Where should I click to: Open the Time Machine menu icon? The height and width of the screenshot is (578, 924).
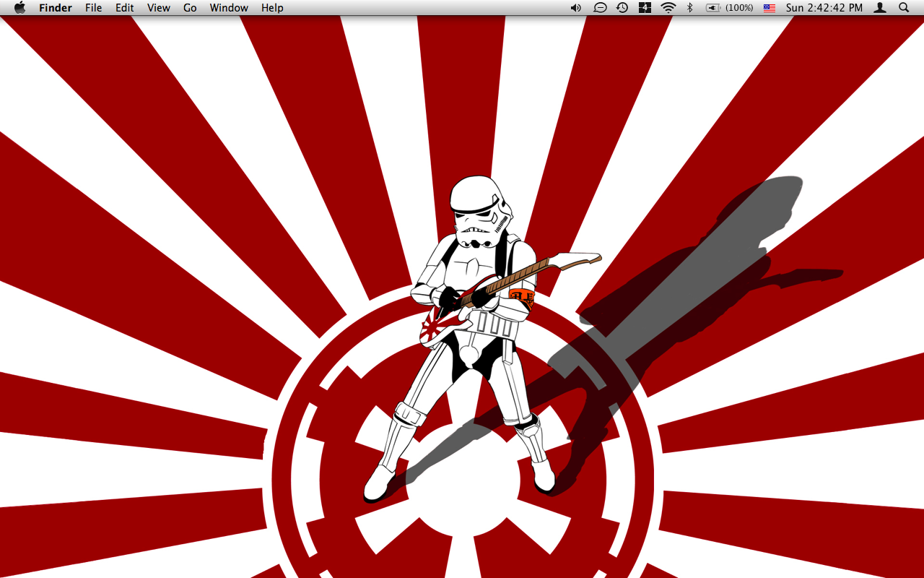pos(622,8)
